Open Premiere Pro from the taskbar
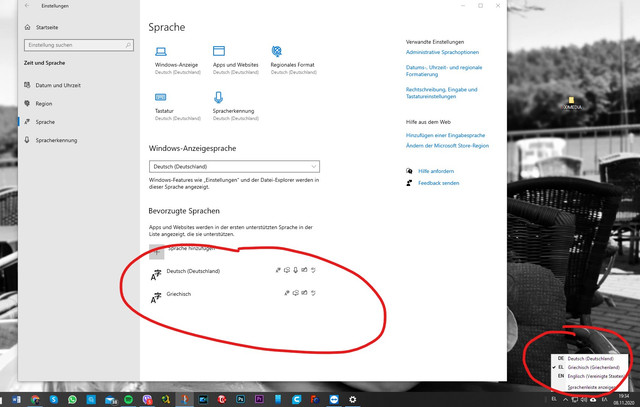The width and height of the screenshot is (640, 407). click(259, 400)
